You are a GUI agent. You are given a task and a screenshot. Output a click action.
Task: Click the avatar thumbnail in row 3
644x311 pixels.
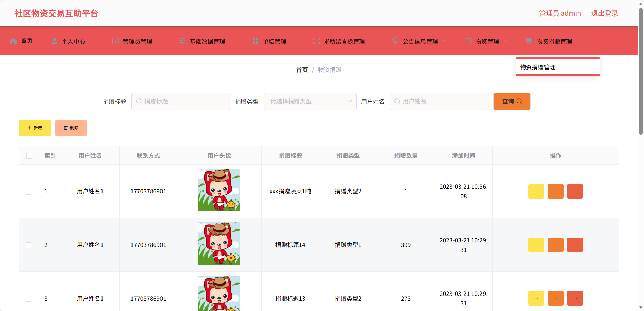click(219, 293)
